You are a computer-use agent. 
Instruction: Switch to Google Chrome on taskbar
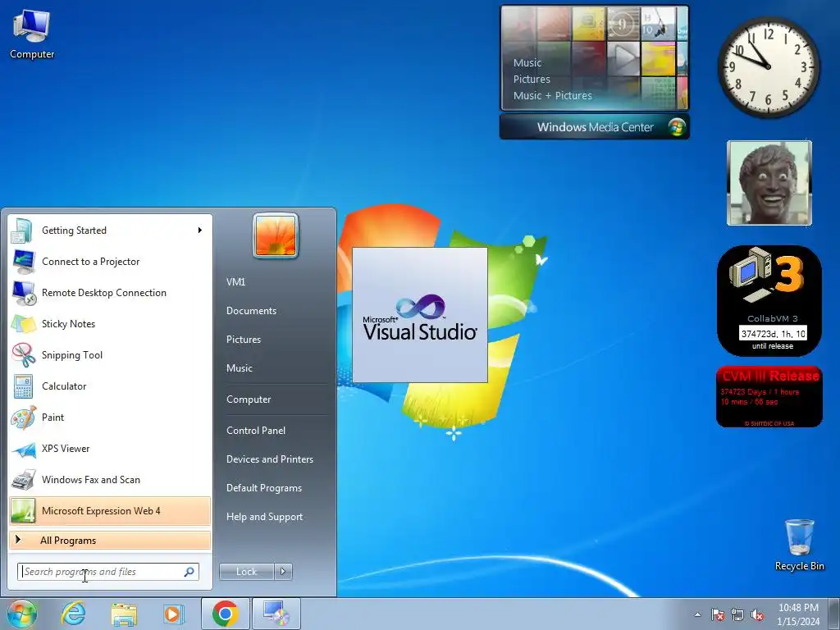point(225,614)
